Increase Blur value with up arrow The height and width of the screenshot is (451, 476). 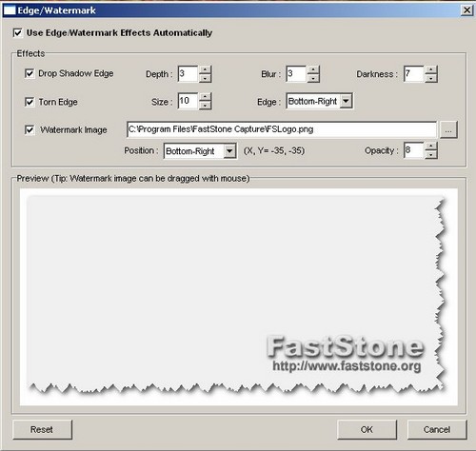pos(313,69)
